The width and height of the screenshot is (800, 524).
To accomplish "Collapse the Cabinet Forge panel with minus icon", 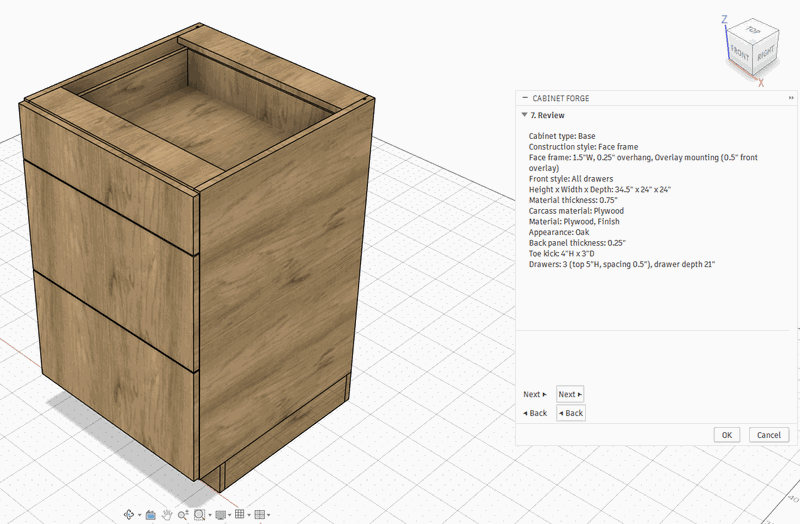I will (x=524, y=97).
